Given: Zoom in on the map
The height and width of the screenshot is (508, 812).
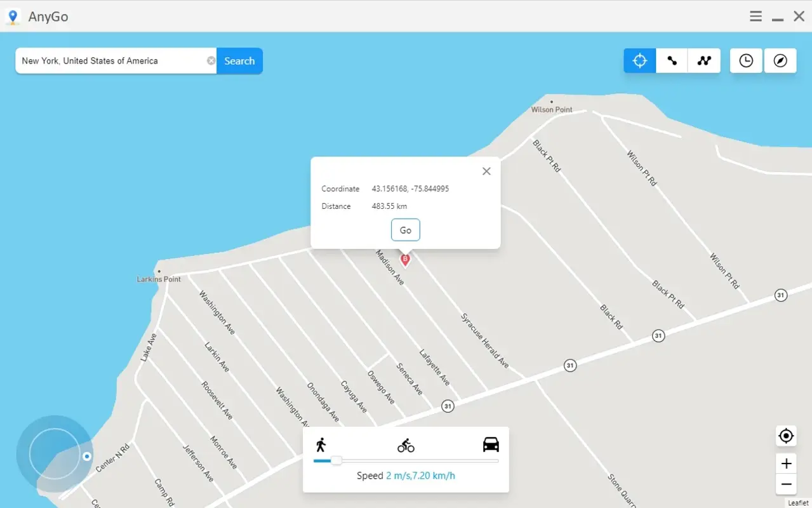Looking at the screenshot, I should coord(785,463).
